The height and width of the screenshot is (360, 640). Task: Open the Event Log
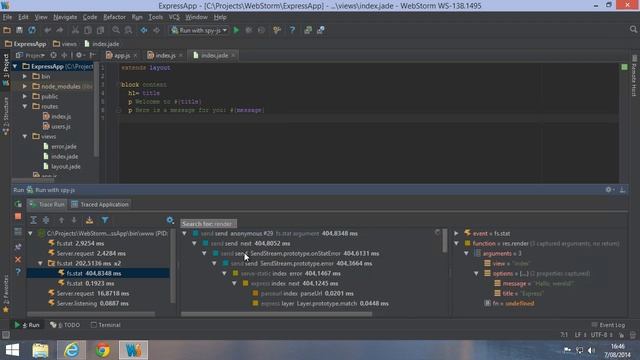[x=608, y=325]
